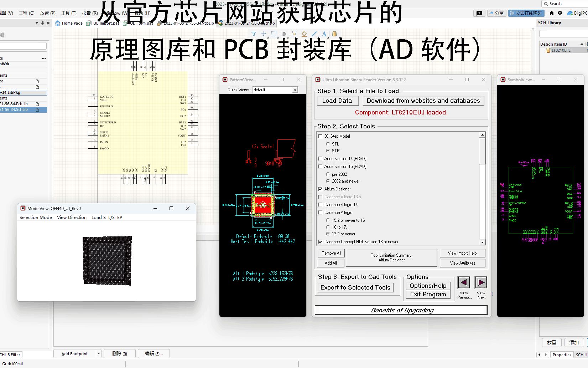Click the DigiPCBA cloud icon
This screenshot has height=368, width=588.
pyautogui.click(x=570, y=13)
